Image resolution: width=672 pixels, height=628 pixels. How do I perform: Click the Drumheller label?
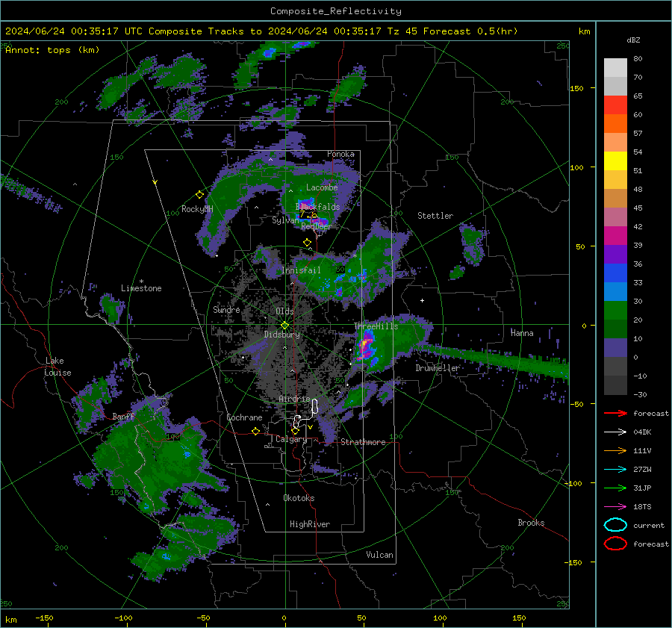438,368
